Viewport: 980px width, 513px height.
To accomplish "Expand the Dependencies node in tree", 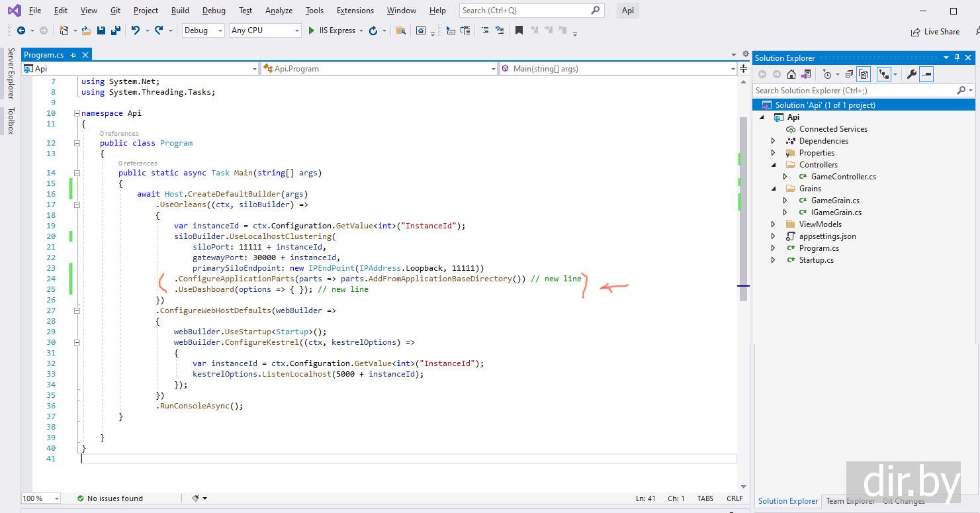I will point(773,141).
